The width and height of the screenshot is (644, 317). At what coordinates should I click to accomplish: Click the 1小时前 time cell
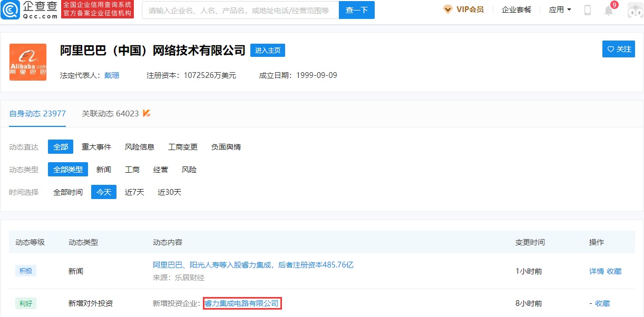click(x=529, y=271)
